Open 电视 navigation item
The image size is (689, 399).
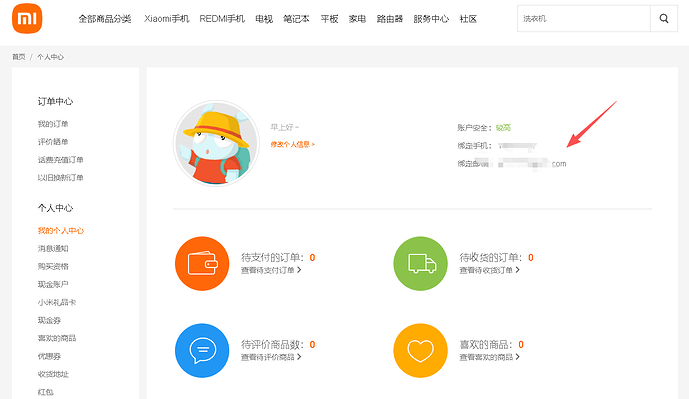[264, 19]
